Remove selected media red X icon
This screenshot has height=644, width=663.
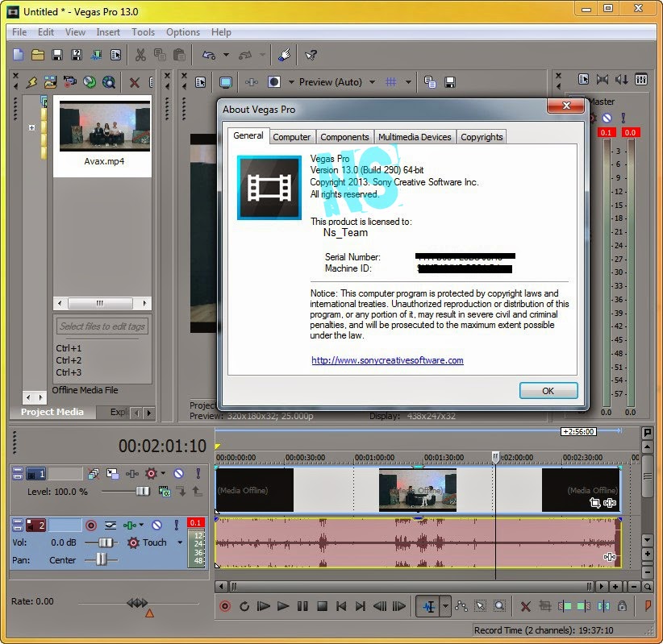(x=135, y=82)
